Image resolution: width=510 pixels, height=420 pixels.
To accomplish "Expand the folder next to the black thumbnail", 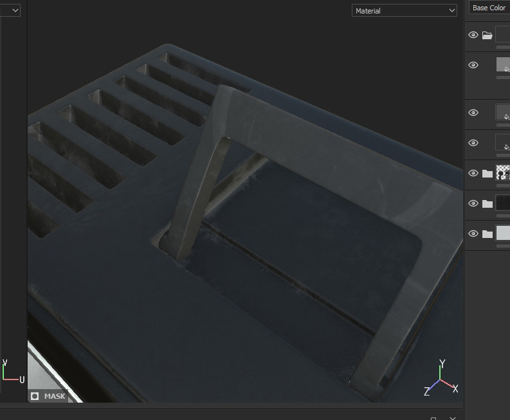I will pyautogui.click(x=487, y=204).
